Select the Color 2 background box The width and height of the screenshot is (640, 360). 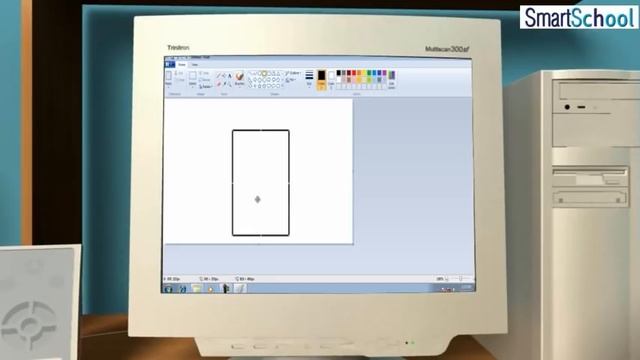coord(331,79)
